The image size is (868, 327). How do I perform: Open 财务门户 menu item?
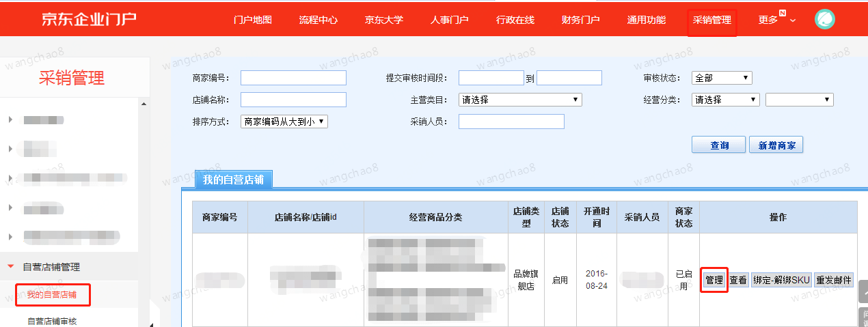[x=580, y=20]
